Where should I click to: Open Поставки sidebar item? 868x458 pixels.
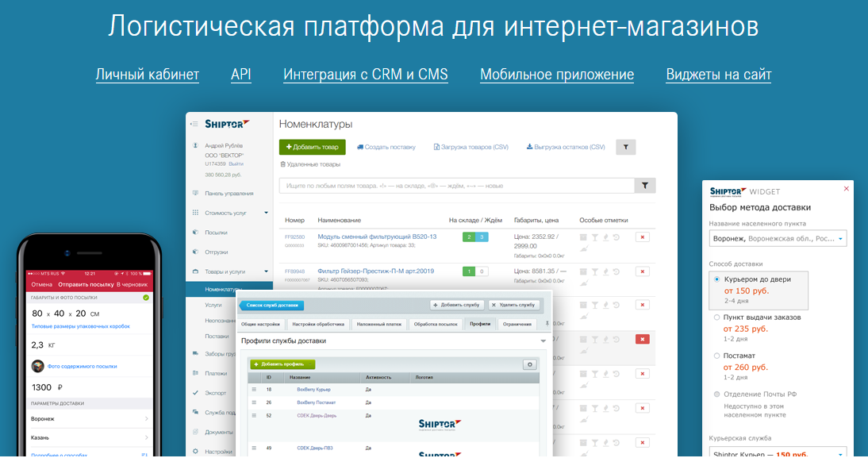coord(217,337)
